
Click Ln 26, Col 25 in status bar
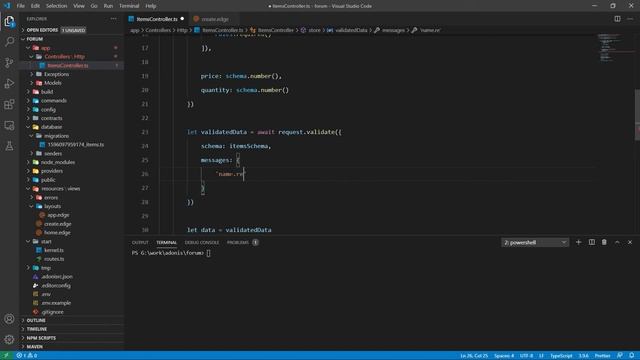coord(474,356)
